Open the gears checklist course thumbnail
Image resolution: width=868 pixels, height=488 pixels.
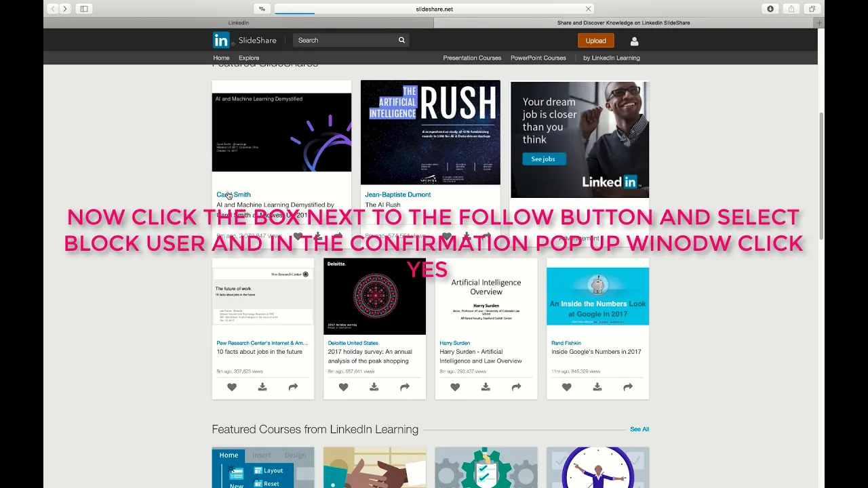(x=486, y=468)
